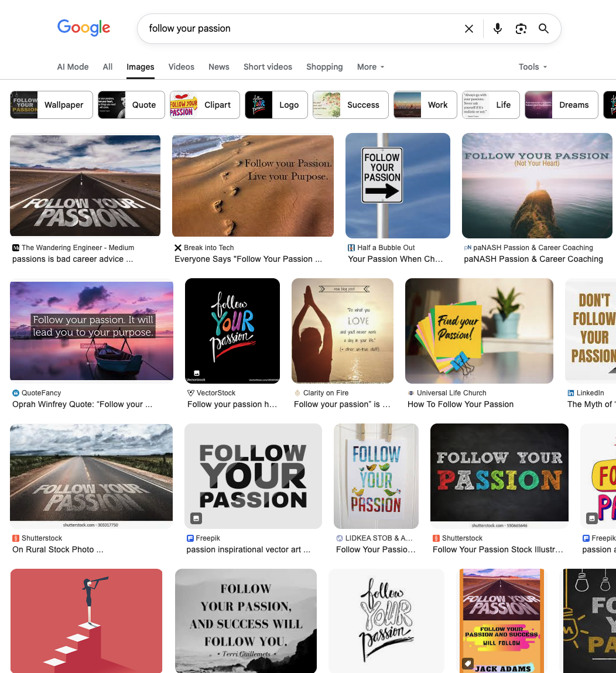Open the Tools dropdown
This screenshot has height=673, width=616.
coord(532,67)
